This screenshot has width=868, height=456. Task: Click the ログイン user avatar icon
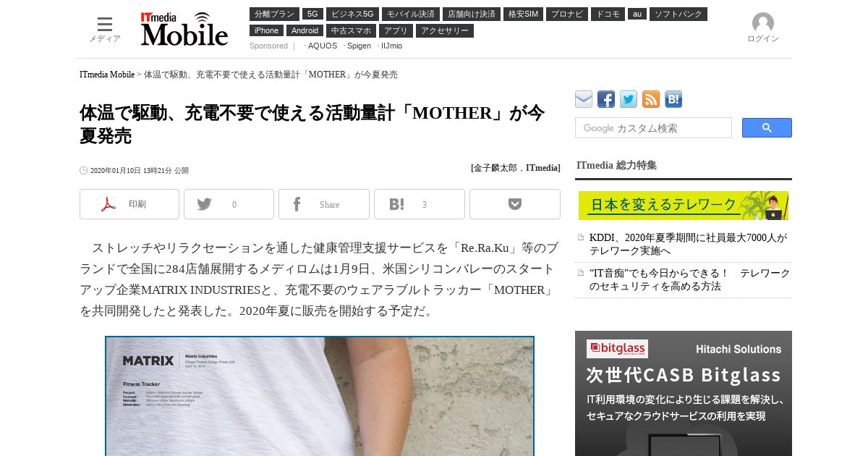[763, 23]
